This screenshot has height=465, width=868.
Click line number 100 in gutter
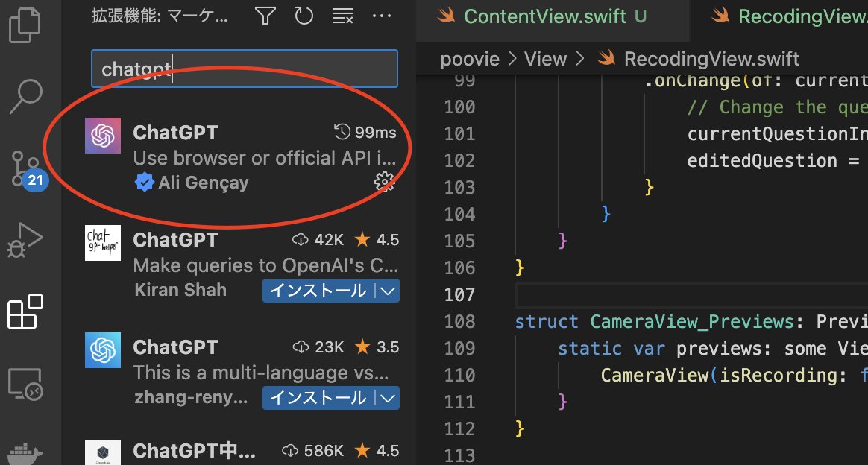pyautogui.click(x=459, y=107)
